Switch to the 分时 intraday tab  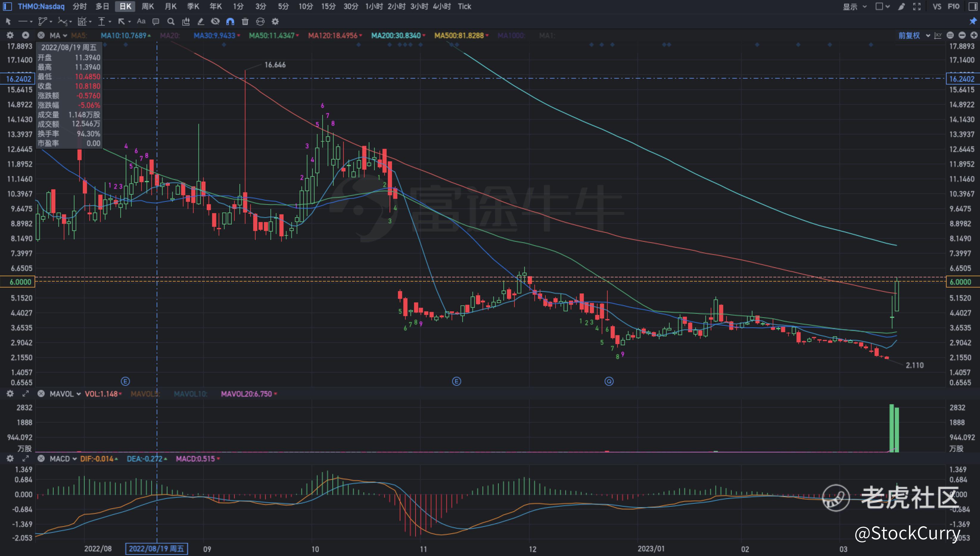(80, 7)
